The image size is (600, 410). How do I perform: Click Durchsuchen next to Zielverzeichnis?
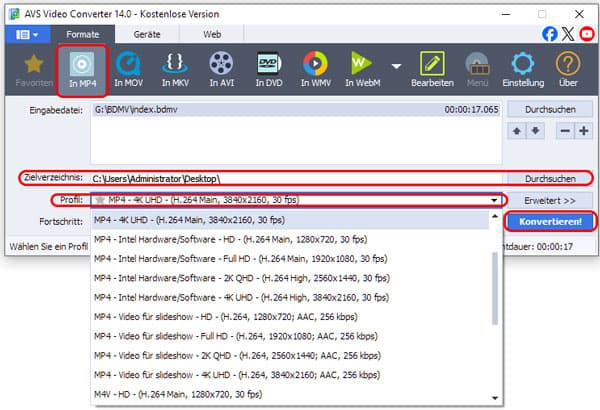coord(550,178)
